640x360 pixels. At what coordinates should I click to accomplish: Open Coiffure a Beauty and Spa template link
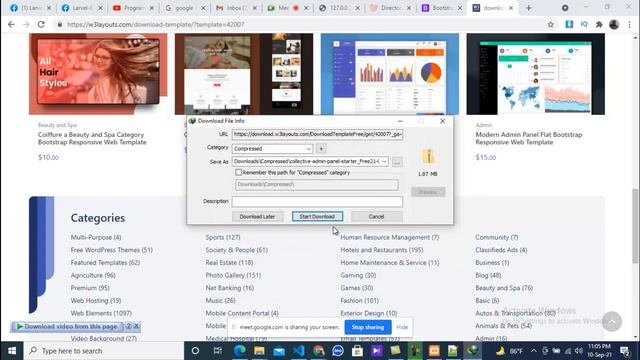coord(92,138)
